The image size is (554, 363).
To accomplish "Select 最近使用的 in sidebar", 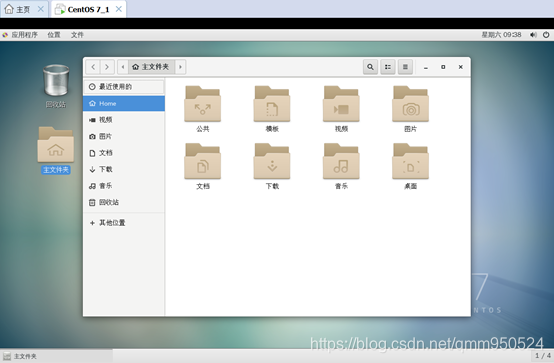I will tap(124, 87).
